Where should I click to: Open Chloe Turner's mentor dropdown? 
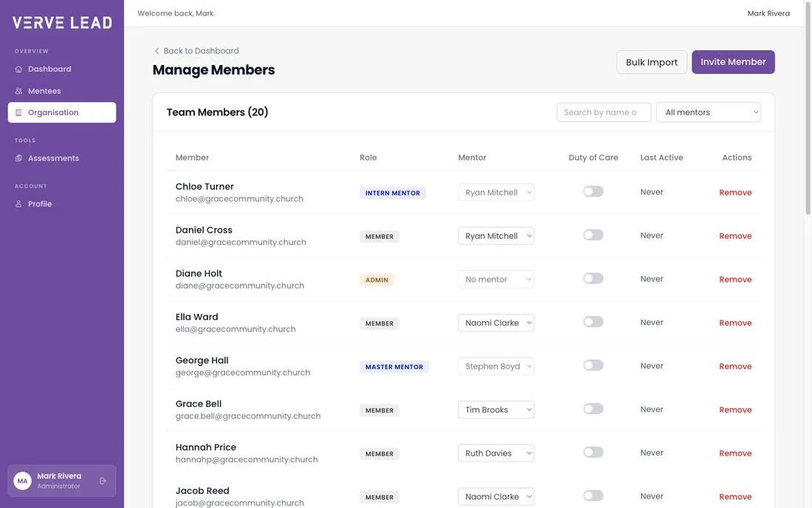pos(496,192)
